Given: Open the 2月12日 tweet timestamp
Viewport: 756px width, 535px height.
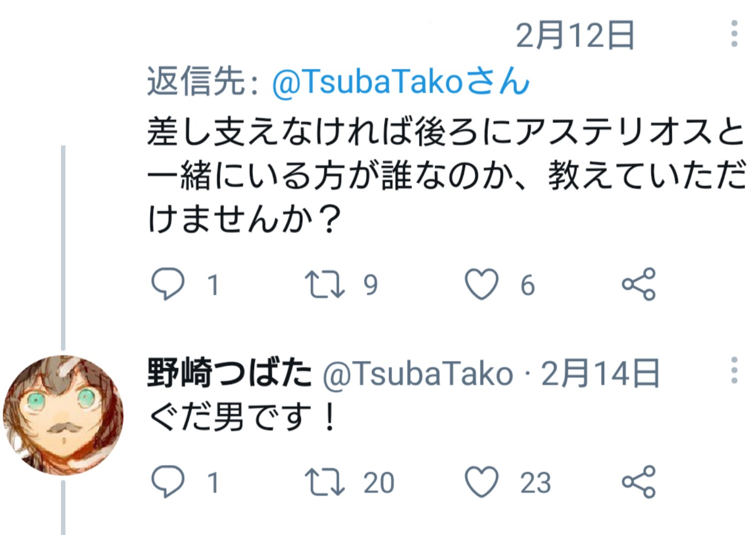Looking at the screenshot, I should point(575,35).
